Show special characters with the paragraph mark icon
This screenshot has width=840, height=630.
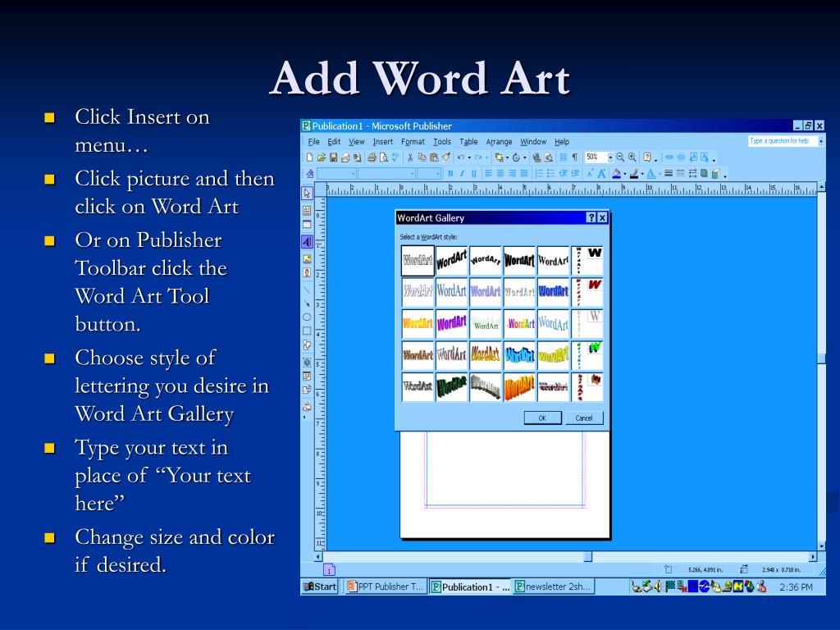(575, 157)
